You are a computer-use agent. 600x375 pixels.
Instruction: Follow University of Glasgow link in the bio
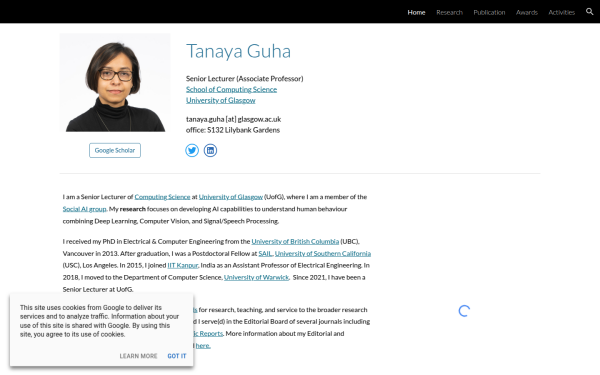(x=231, y=197)
